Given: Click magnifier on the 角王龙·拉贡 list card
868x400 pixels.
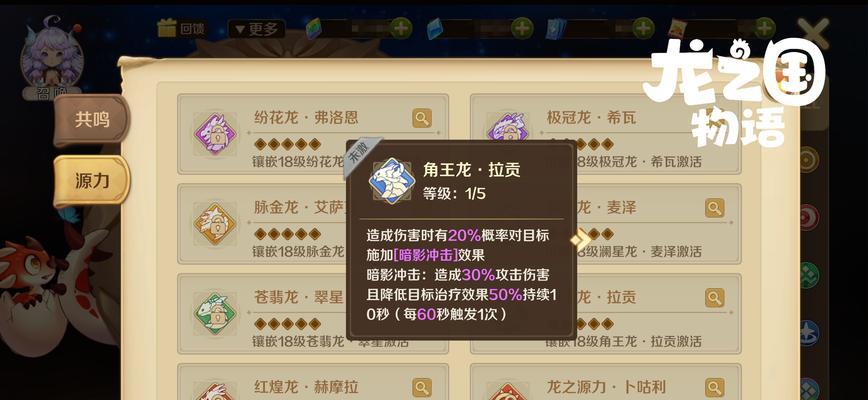Looking at the screenshot, I should coord(715,298).
